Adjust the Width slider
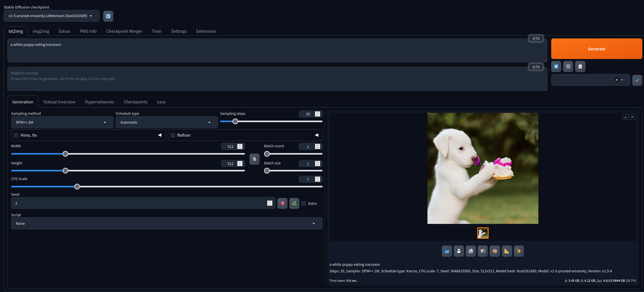644x292 pixels. (128, 154)
